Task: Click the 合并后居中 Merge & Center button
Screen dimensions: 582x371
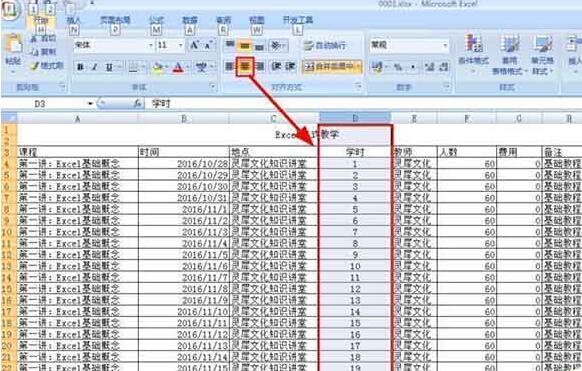Action: [x=328, y=67]
